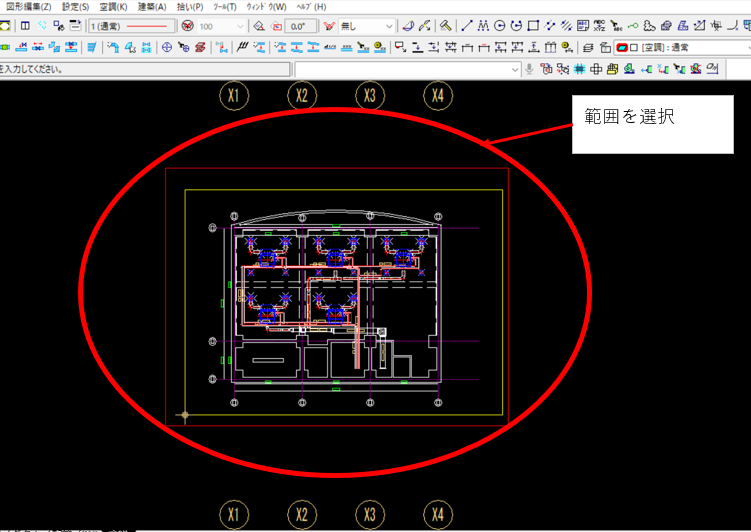Click the hammer icon in the toolbar
This screenshot has width=751, height=532.
[x=445, y=25]
